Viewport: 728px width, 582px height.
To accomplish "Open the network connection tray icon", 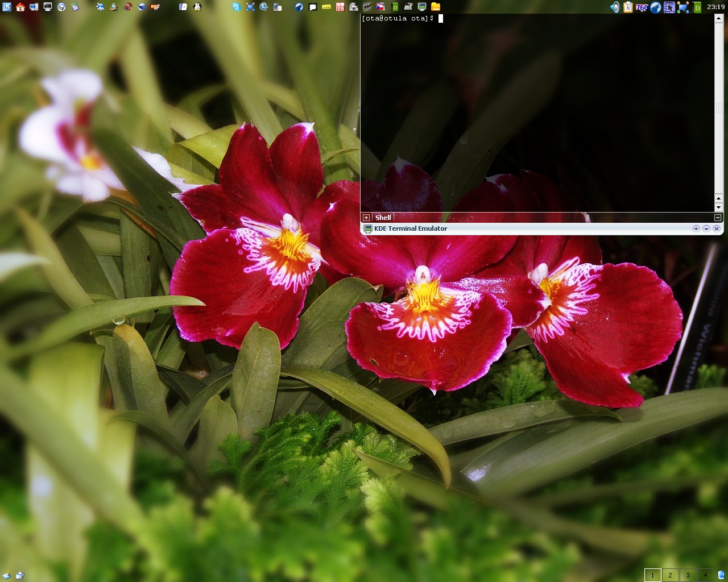I will [x=683, y=7].
